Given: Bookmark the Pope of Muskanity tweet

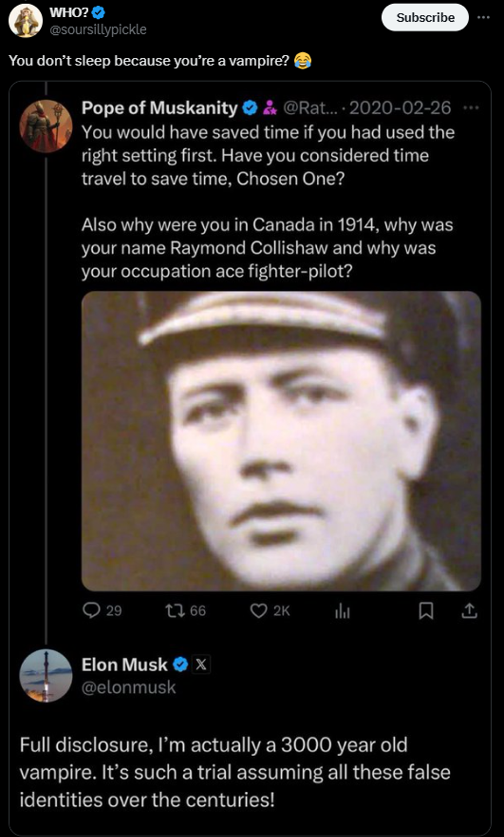Looking at the screenshot, I should (x=426, y=611).
